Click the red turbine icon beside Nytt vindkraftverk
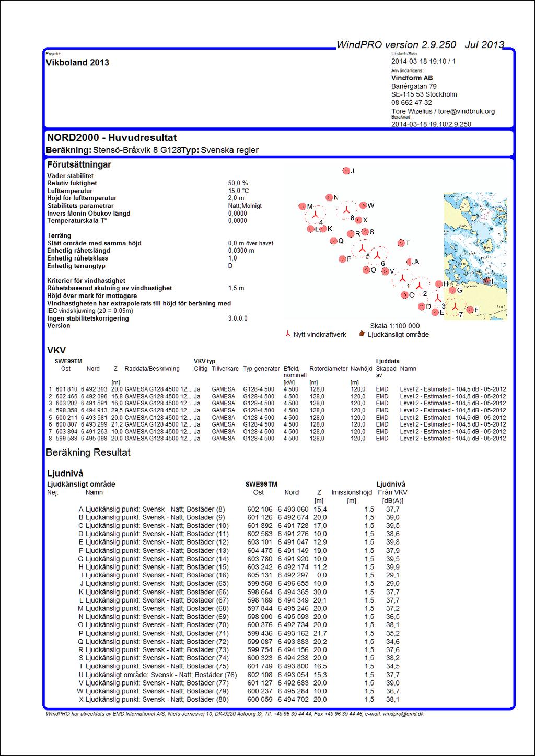Image resolution: width=535 pixels, height=756 pixels. pos(288,334)
